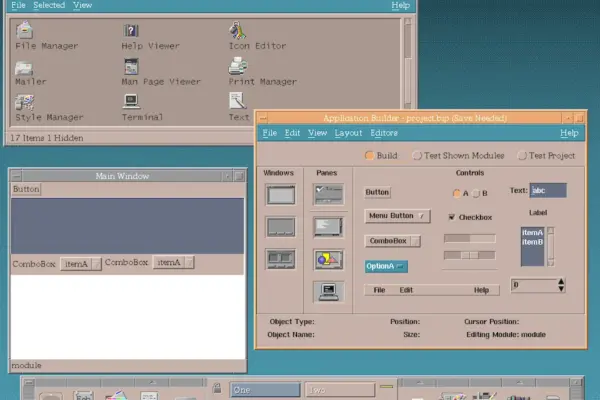Image resolution: width=600 pixels, height=400 pixels.
Task: Select the gauge control above the scale slider
Action: tap(470, 238)
